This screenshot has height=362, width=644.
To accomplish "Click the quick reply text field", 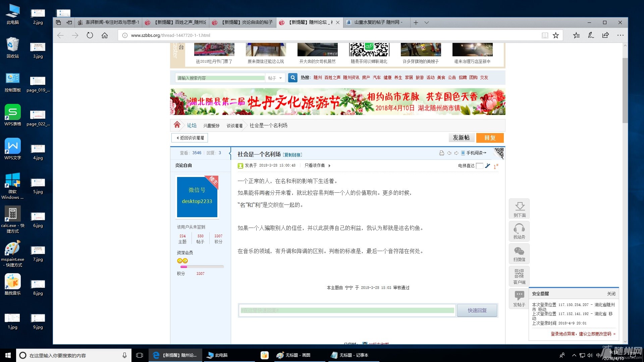I will pyautogui.click(x=347, y=310).
